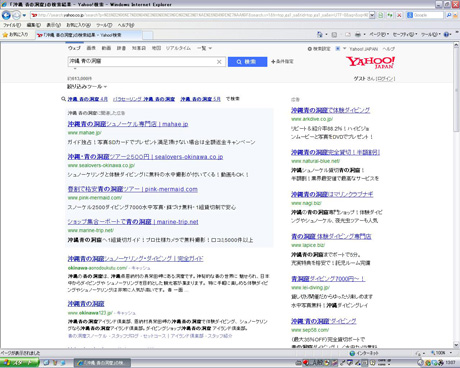Open the ページ(P) command bar dropdown

[379, 34]
